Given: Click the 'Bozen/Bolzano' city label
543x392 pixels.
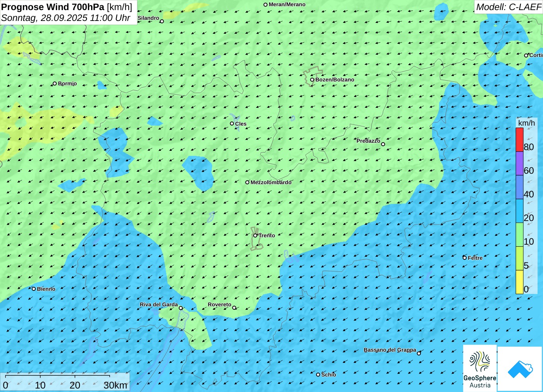Looking at the screenshot, I should pos(335,79).
